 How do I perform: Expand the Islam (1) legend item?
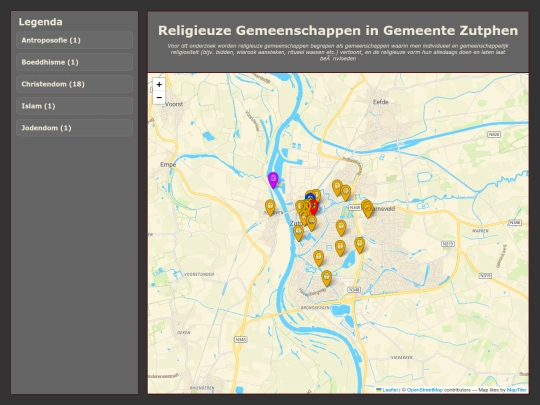(x=74, y=106)
